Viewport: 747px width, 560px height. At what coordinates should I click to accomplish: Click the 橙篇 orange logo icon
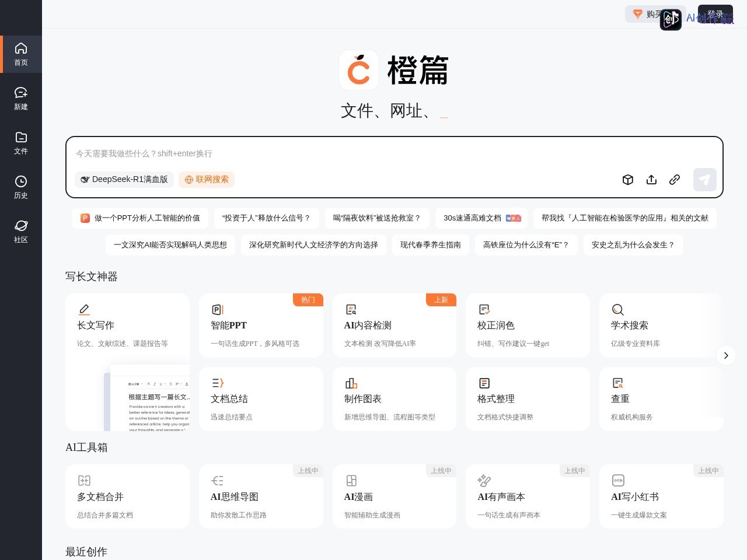[359, 70]
